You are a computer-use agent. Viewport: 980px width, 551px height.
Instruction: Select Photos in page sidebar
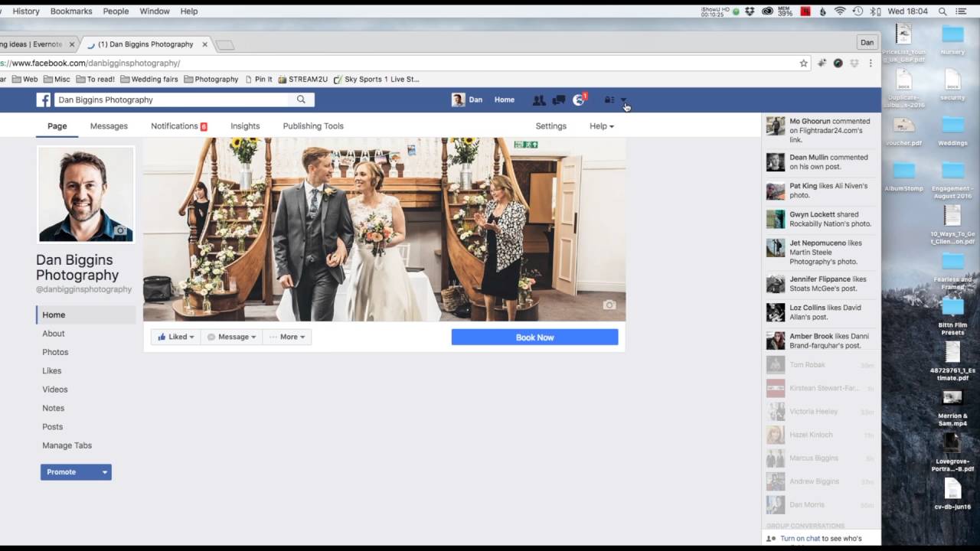[x=55, y=352]
